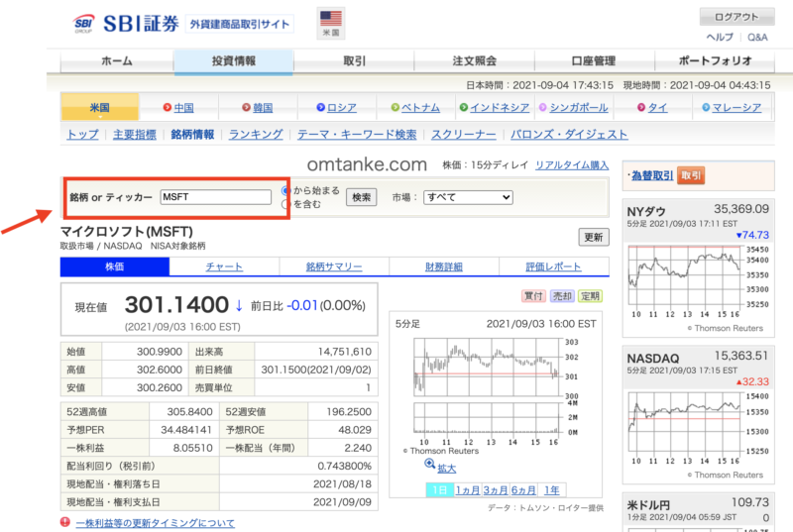Viewport: 793px width, 532px height.
Task: Click the 米ドル円 rate 109.73
Action: click(750, 502)
